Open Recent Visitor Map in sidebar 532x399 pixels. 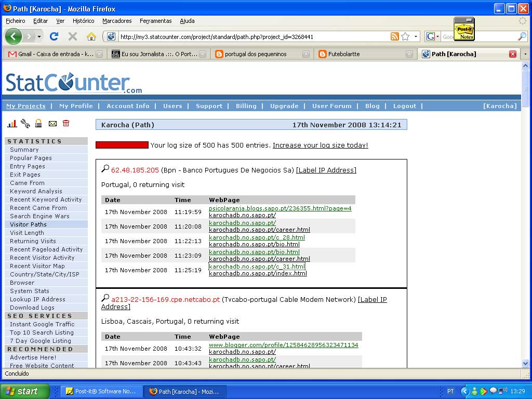(x=37, y=266)
